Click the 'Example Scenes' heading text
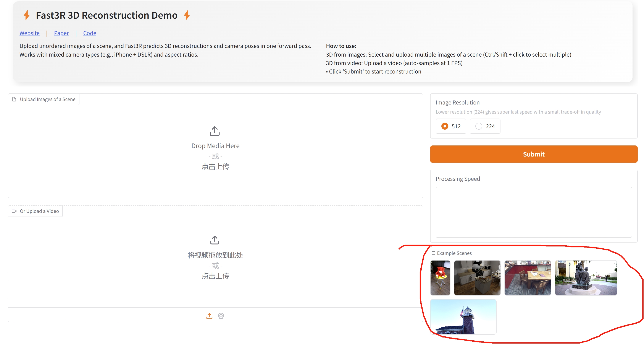The width and height of the screenshot is (644, 344). click(x=454, y=253)
